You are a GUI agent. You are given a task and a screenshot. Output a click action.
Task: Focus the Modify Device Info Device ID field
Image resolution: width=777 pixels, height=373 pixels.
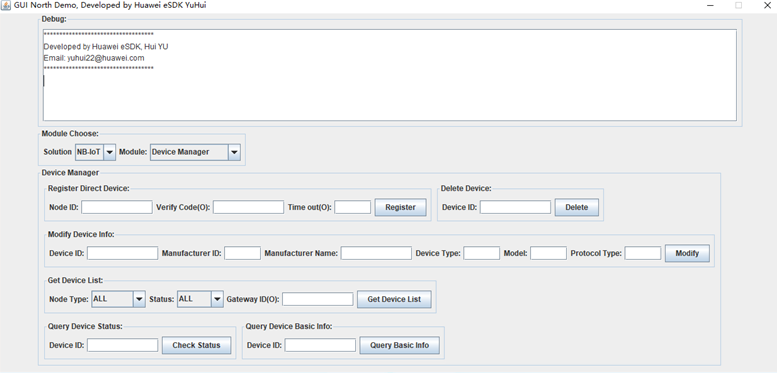point(122,253)
